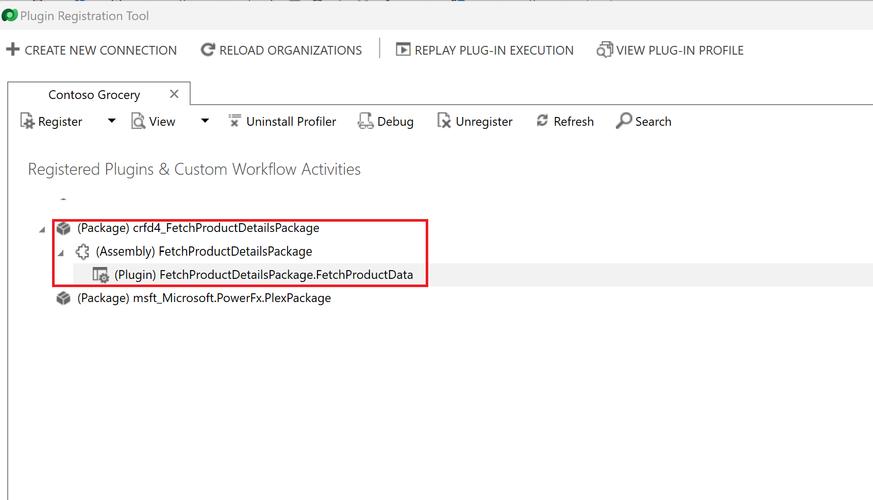This screenshot has width=873, height=500.
Task: Collapse the FetchProductDetailsPackage assembly node
Action: 61,253
